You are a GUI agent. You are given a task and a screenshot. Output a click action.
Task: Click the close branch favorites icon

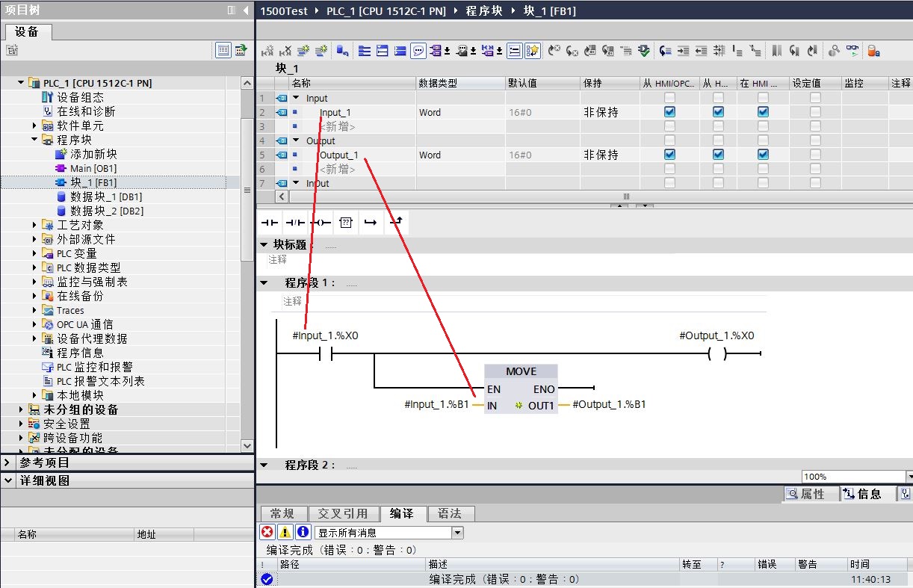[x=395, y=222]
